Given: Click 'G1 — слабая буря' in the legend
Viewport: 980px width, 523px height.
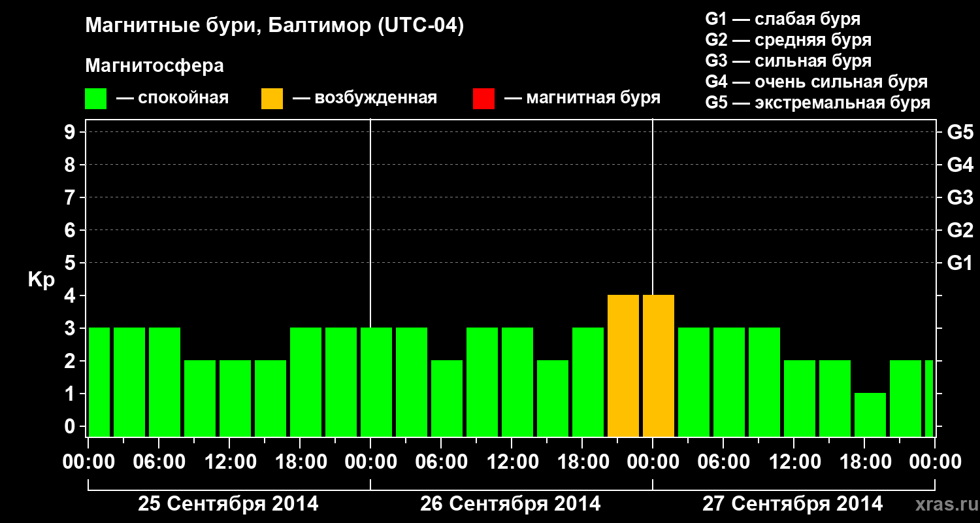Looking at the screenshot, I should pyautogui.click(x=783, y=19).
